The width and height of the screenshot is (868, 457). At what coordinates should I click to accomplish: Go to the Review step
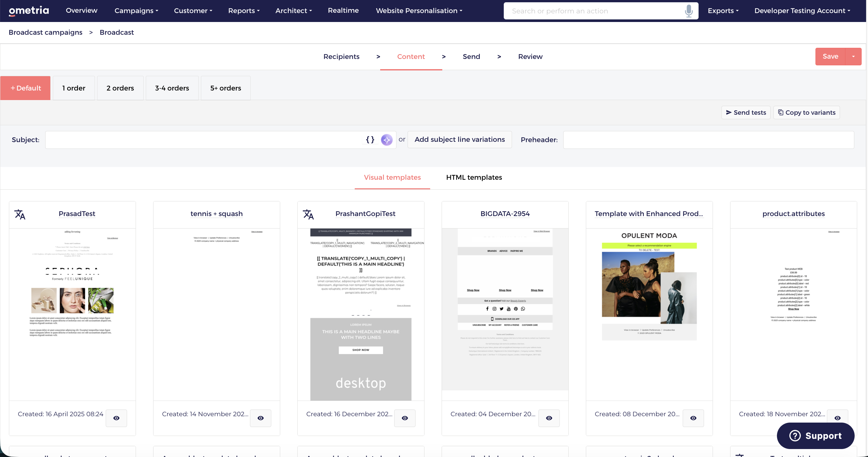point(530,56)
